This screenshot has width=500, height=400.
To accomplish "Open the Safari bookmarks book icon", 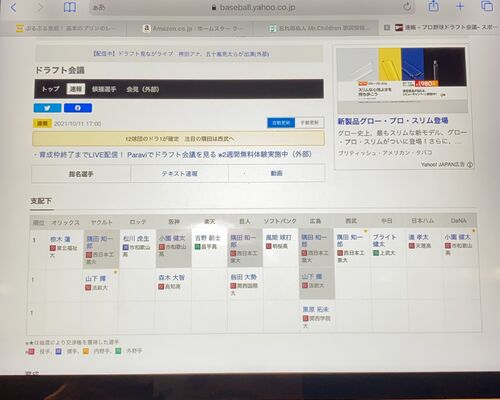I will tap(70, 7).
